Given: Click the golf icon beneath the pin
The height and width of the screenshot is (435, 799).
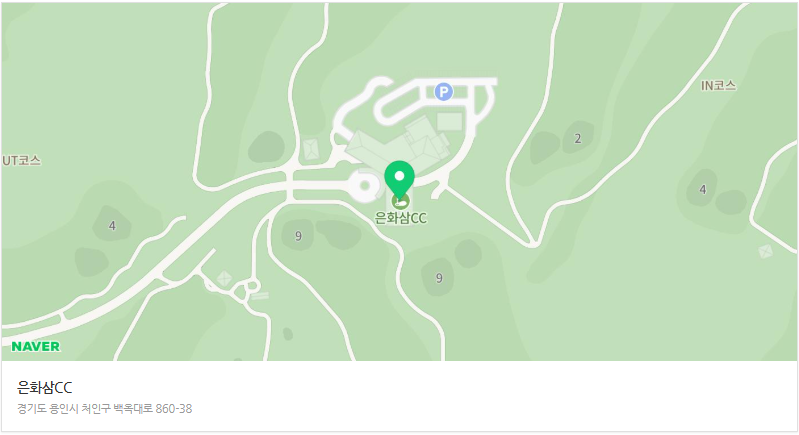Looking at the screenshot, I should click(x=401, y=201).
